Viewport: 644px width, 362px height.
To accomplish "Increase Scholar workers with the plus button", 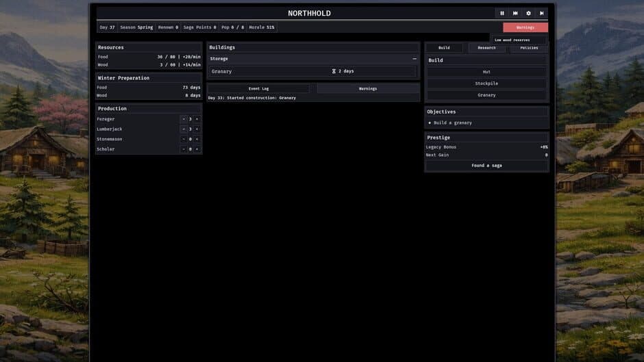I will [x=197, y=149].
